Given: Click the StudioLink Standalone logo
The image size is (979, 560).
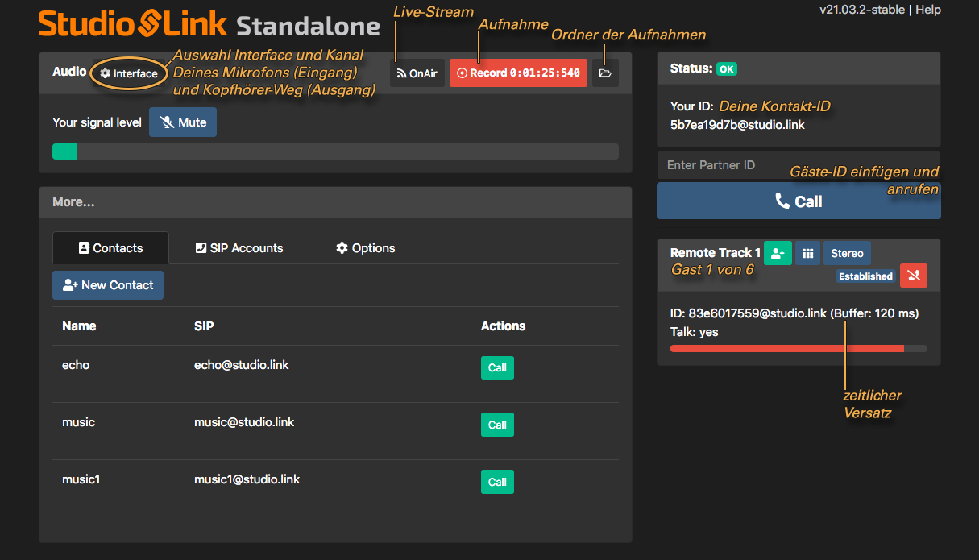Looking at the screenshot, I should (209, 24).
